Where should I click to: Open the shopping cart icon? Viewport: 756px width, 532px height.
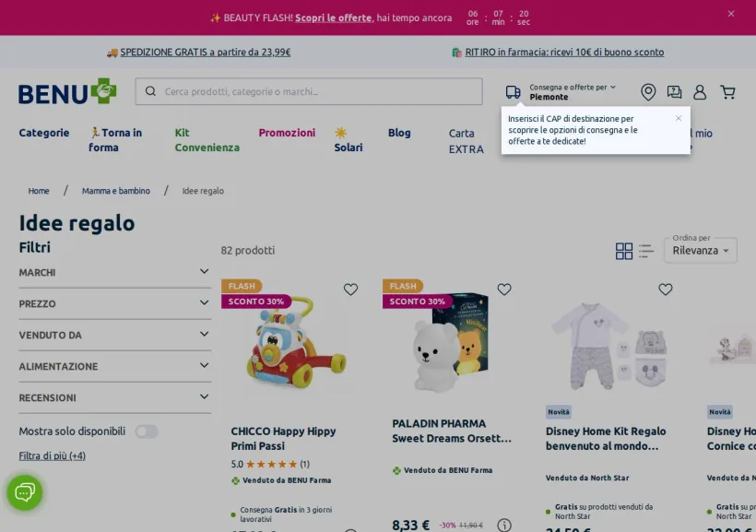[727, 91]
